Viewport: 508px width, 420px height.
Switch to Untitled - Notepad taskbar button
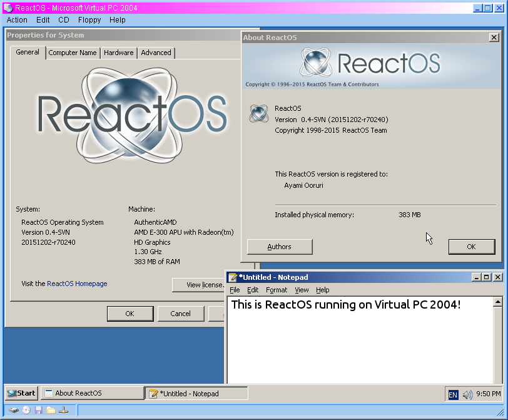196,394
